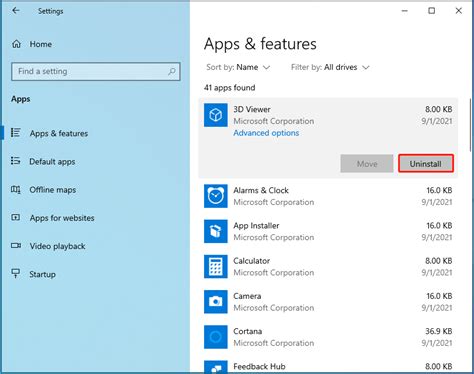The width and height of the screenshot is (474, 374).
Task: Open the Home icon in sidebar
Action: tap(16, 44)
